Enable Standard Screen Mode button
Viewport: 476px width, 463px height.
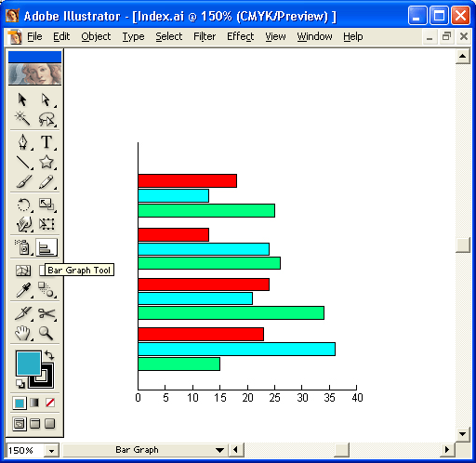pos(20,424)
